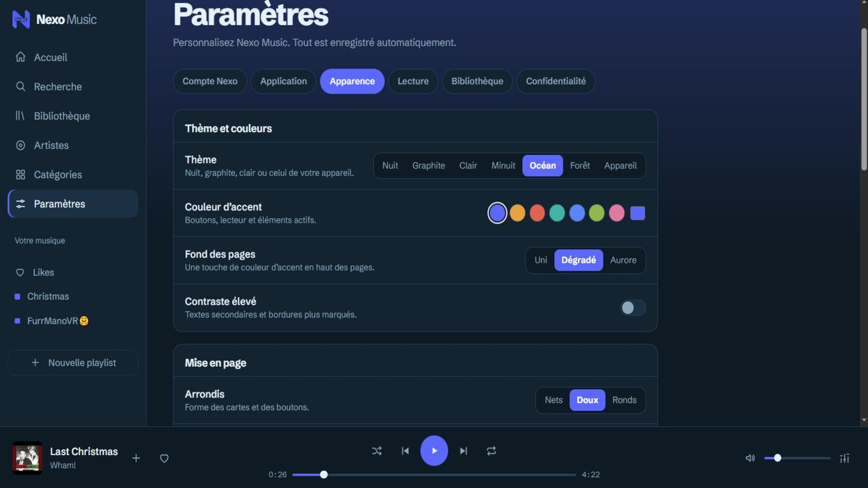Viewport: 868px width, 488px height.
Task: Switch to the Application tab
Action: (283, 81)
